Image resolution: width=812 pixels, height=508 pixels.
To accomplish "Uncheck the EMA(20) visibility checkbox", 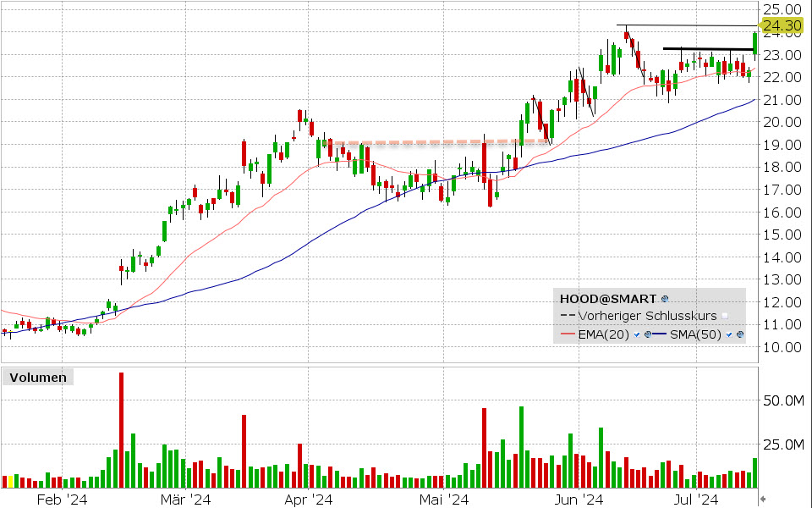I will 637,335.
